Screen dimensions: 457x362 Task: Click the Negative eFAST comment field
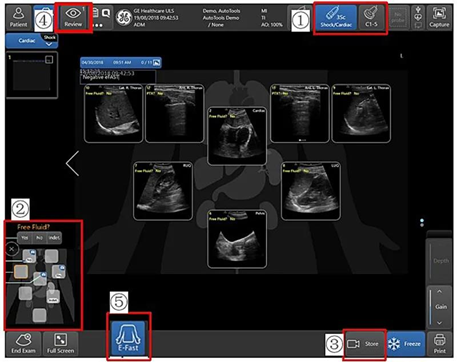click(x=118, y=77)
